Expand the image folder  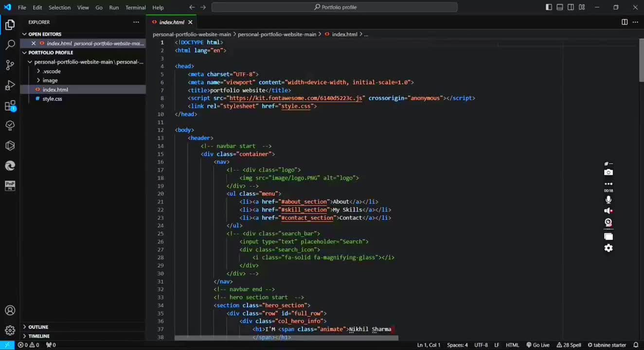pos(50,80)
